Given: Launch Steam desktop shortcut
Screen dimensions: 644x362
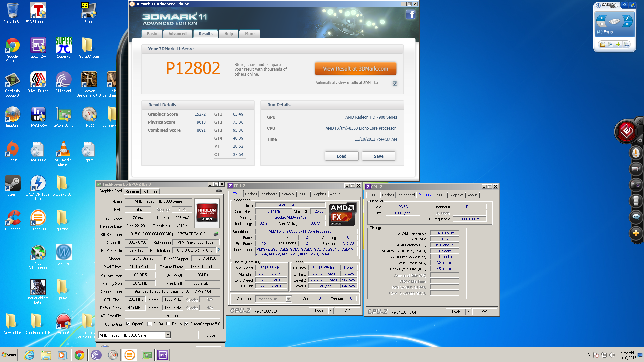Looking at the screenshot, I should [x=12, y=186].
